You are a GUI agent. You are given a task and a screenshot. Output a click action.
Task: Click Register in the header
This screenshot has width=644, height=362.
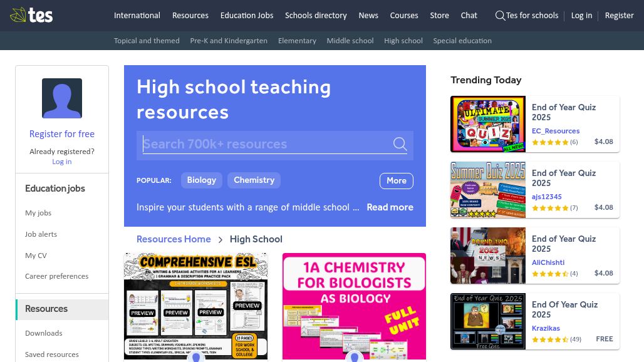(x=620, y=16)
